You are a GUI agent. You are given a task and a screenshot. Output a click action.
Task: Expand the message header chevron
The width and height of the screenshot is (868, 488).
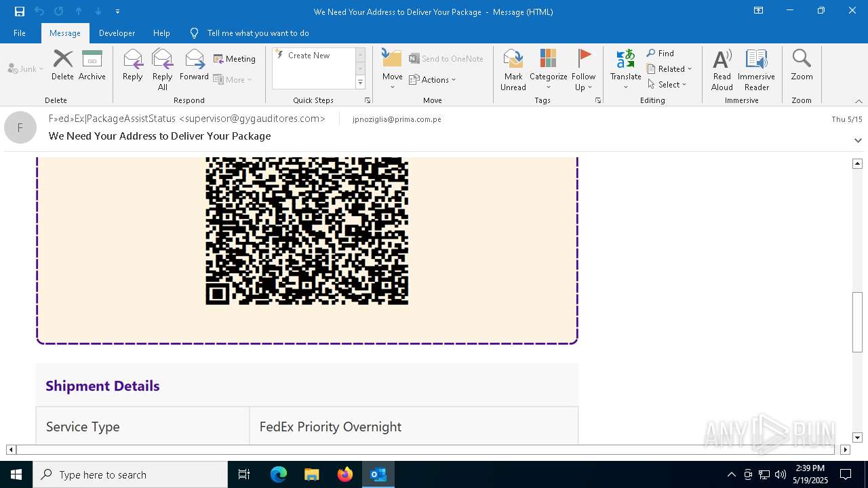pos(858,140)
